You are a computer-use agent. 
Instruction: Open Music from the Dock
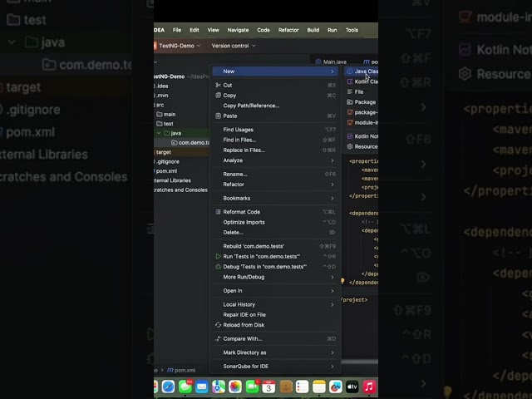coord(369,387)
